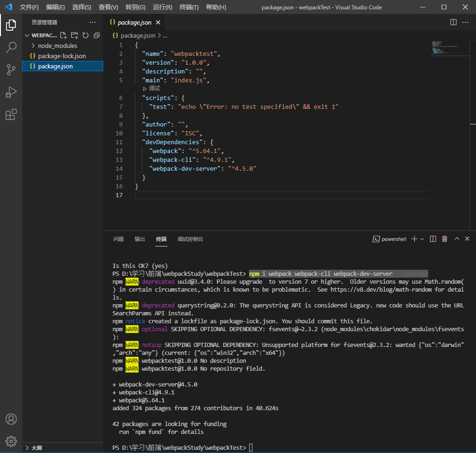Place cursor on empty line 17

pos(281,195)
